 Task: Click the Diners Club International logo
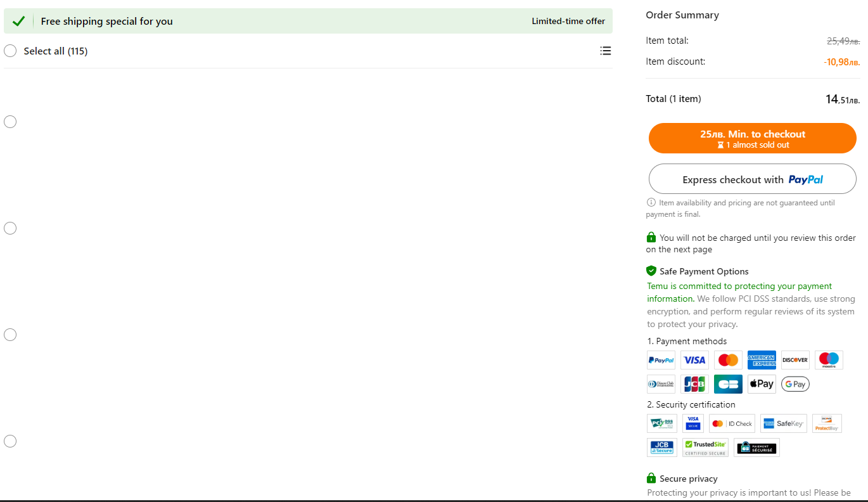click(x=661, y=384)
